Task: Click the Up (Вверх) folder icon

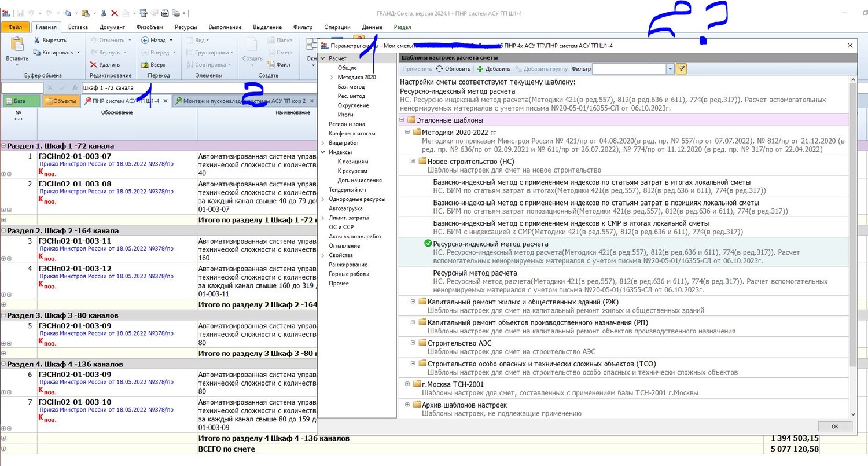Action: click(x=144, y=65)
